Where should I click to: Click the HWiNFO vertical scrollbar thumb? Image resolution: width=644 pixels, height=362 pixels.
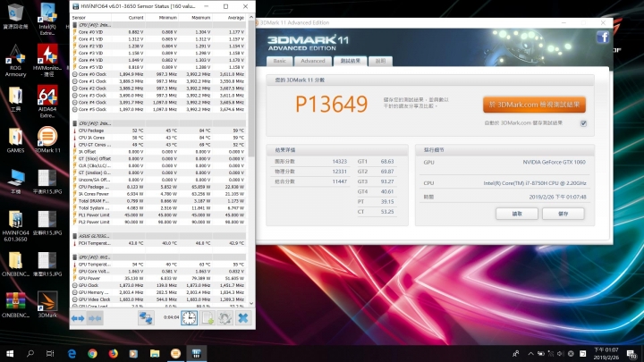[251, 88]
